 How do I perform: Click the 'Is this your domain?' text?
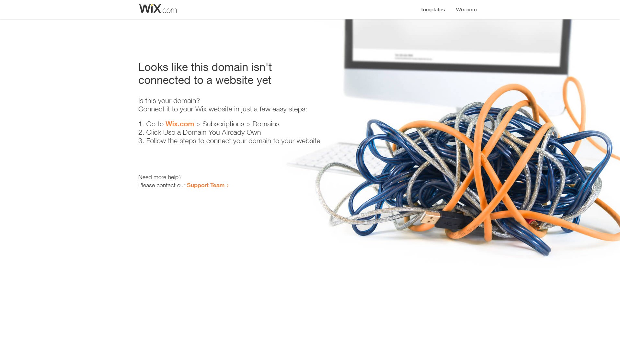169,101
